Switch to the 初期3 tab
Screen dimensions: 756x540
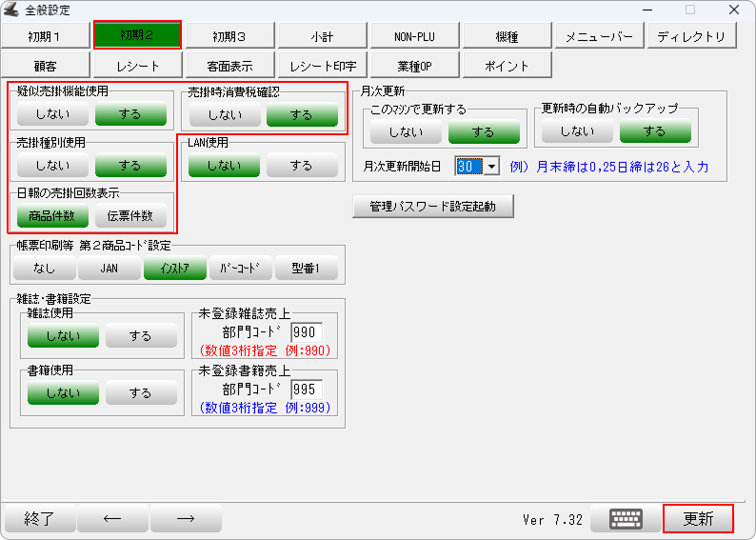pyautogui.click(x=229, y=36)
